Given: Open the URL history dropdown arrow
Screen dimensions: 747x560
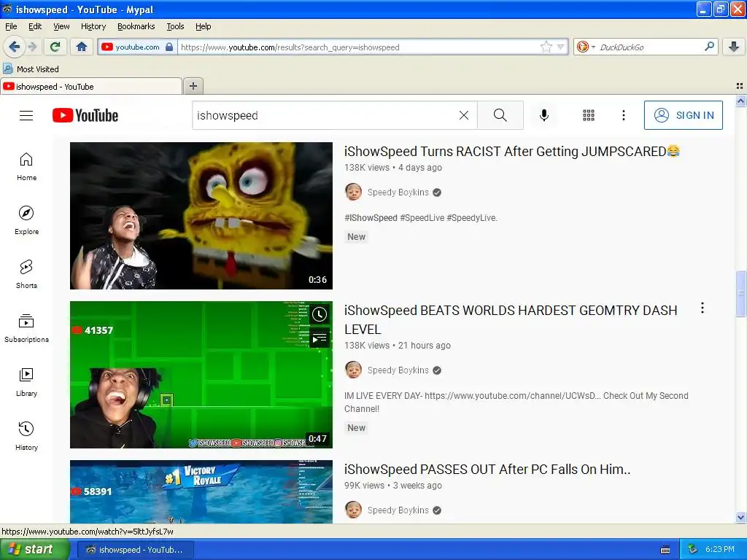Looking at the screenshot, I should 561,47.
